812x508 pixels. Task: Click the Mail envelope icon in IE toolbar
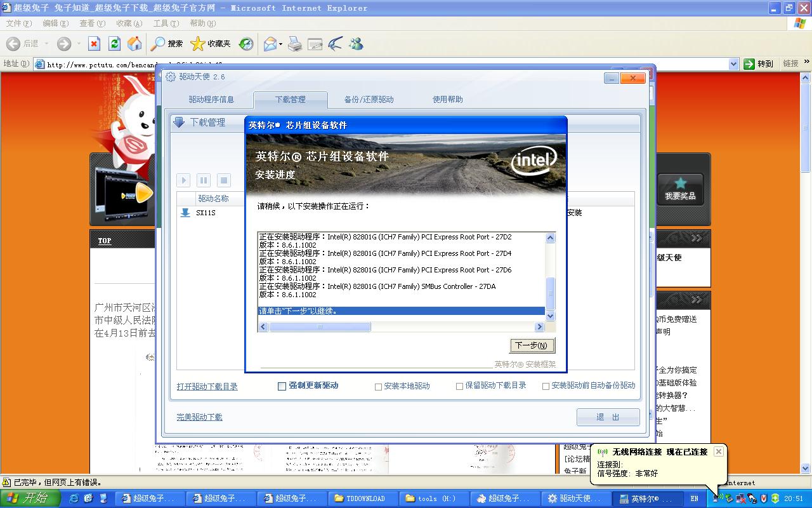tap(270, 44)
